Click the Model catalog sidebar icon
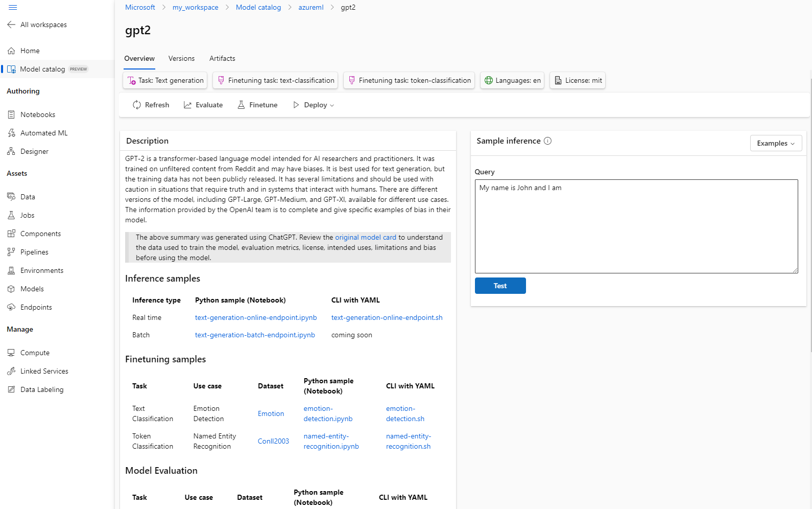The width and height of the screenshot is (812, 509). coord(11,69)
